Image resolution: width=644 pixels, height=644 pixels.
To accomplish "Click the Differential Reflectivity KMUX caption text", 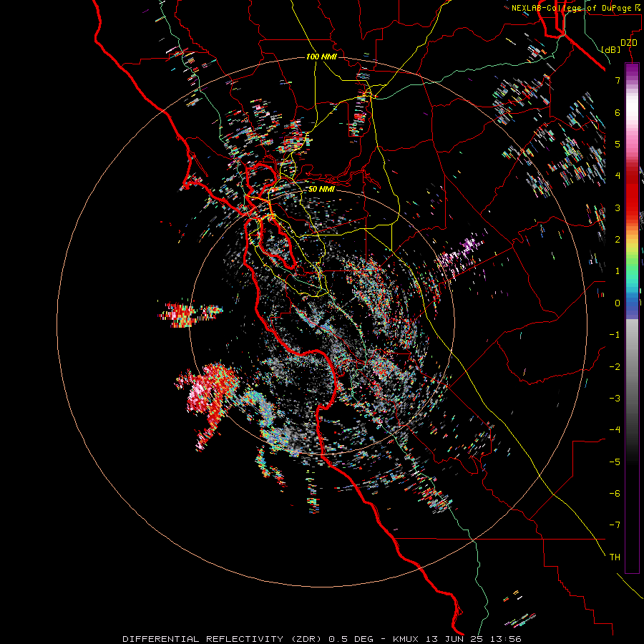I will pyautogui.click(x=322, y=639).
